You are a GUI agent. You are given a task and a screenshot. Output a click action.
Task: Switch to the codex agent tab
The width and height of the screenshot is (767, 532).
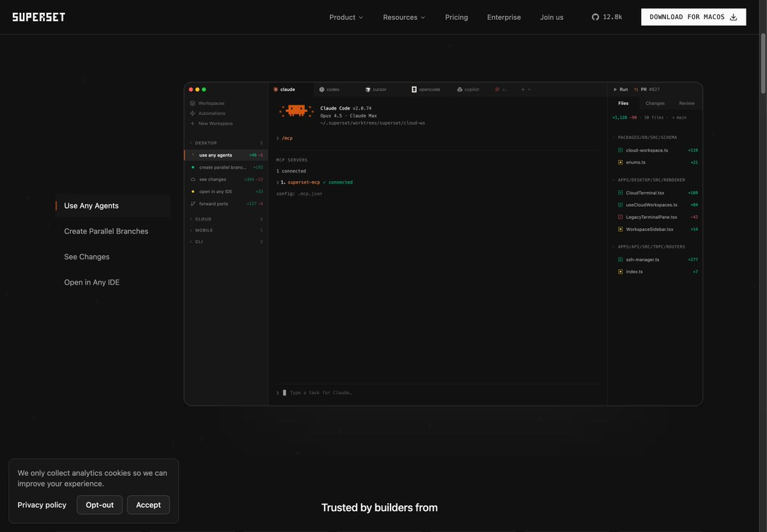click(x=330, y=89)
